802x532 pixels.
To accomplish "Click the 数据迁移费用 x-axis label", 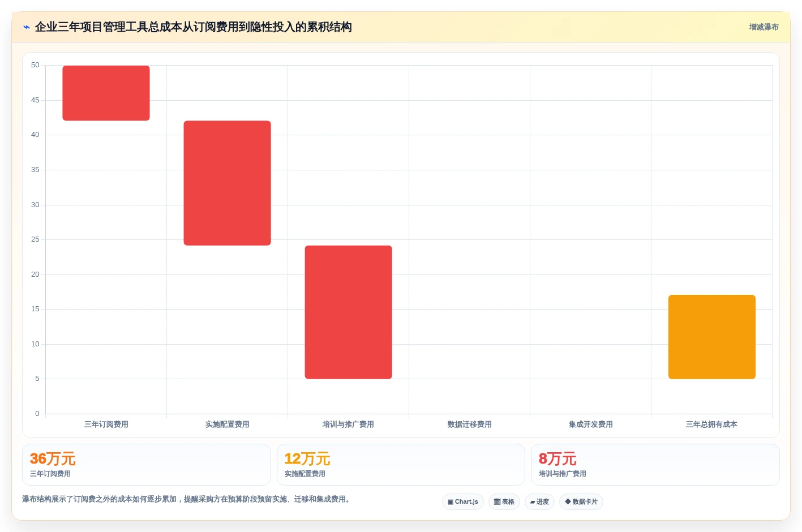I will [x=469, y=424].
